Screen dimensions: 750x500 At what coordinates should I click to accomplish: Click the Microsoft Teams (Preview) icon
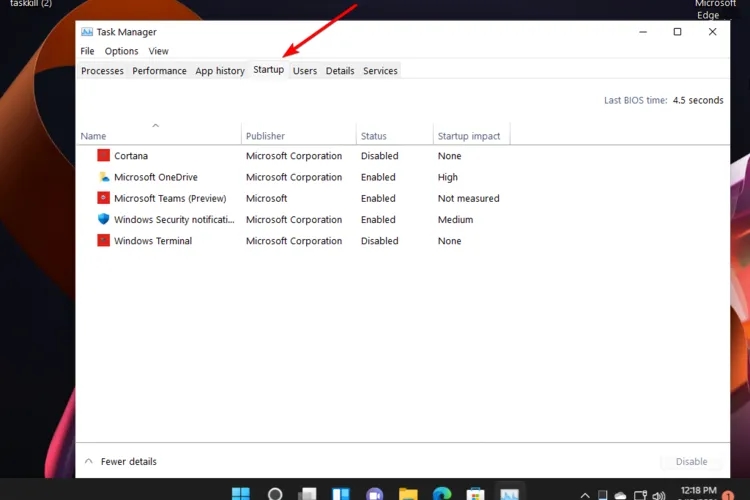coord(104,198)
